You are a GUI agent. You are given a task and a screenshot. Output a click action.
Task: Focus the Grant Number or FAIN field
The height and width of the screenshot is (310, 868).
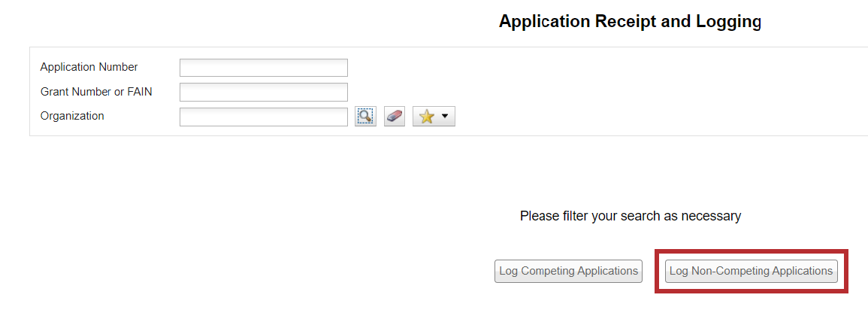pos(264,92)
